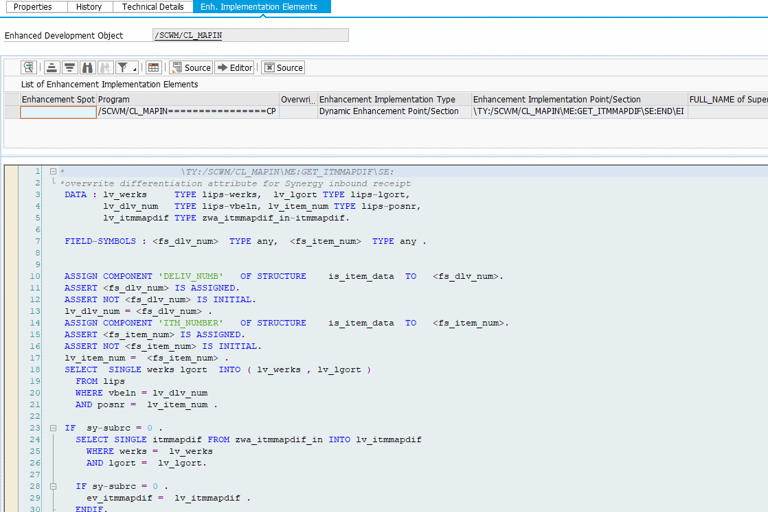Select the empty Enhancement Spot cell
This screenshot has width=768, height=512.
58,112
